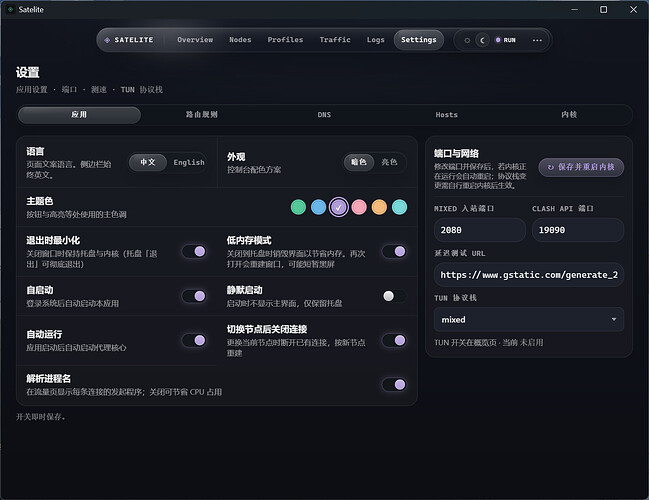This screenshot has height=500, width=649.
Task: Click the Satelite logo in the navigation bar
Action: coord(129,40)
